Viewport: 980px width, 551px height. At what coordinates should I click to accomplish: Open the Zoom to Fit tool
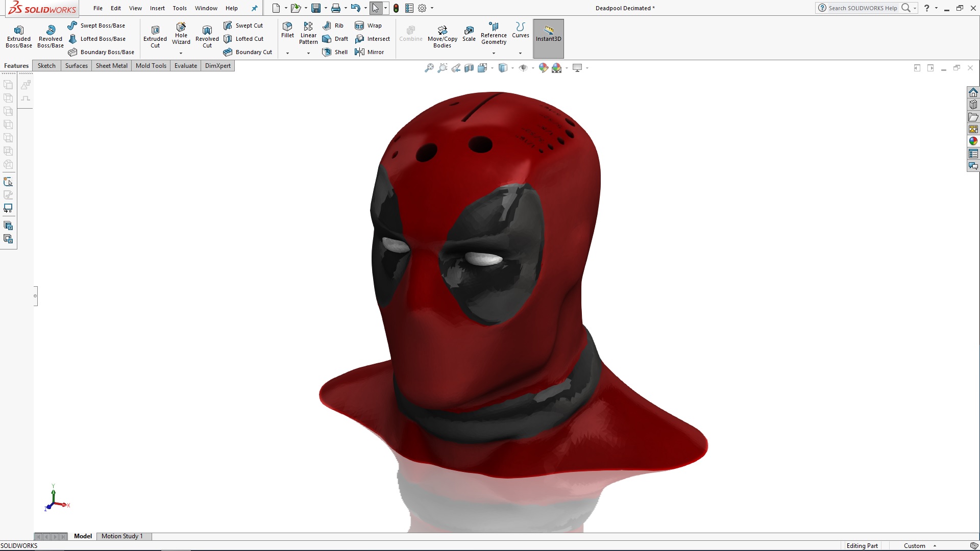[x=429, y=68]
